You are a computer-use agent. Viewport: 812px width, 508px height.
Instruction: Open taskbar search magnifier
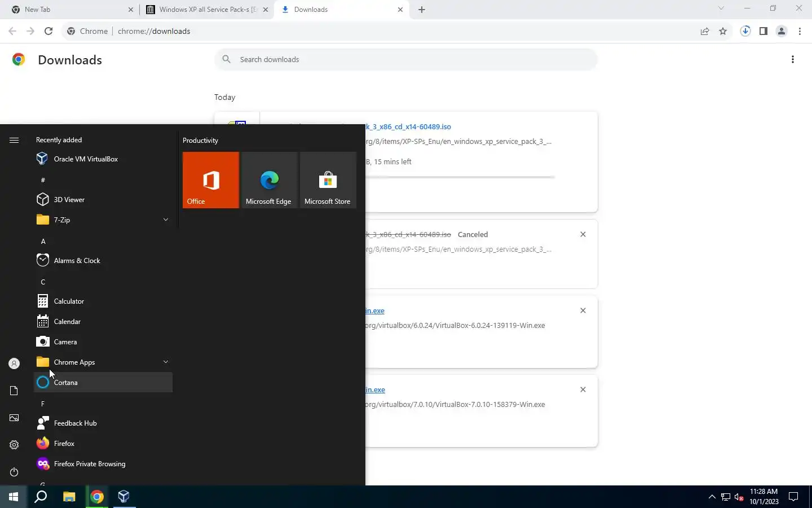[x=41, y=497]
